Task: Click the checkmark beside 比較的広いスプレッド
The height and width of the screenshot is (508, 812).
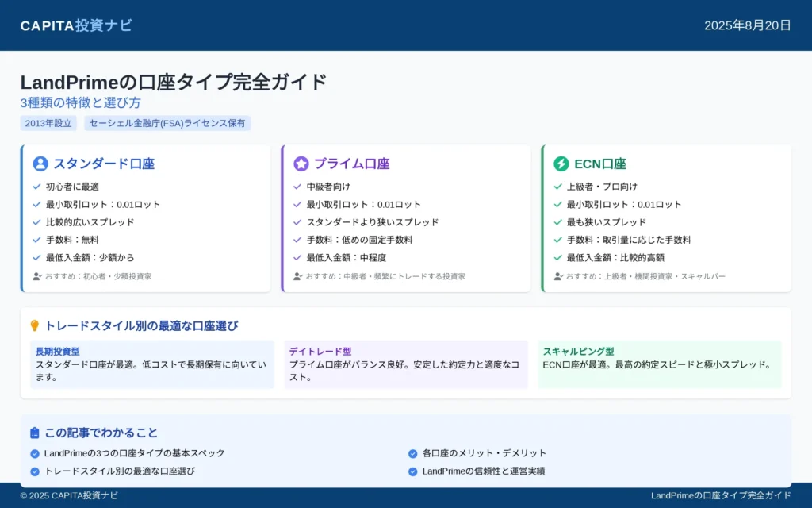Action: (36, 222)
